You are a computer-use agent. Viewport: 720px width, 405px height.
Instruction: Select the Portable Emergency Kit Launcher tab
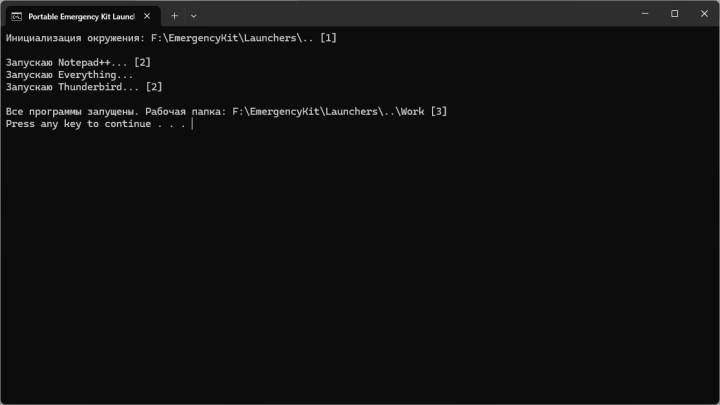[x=80, y=15]
